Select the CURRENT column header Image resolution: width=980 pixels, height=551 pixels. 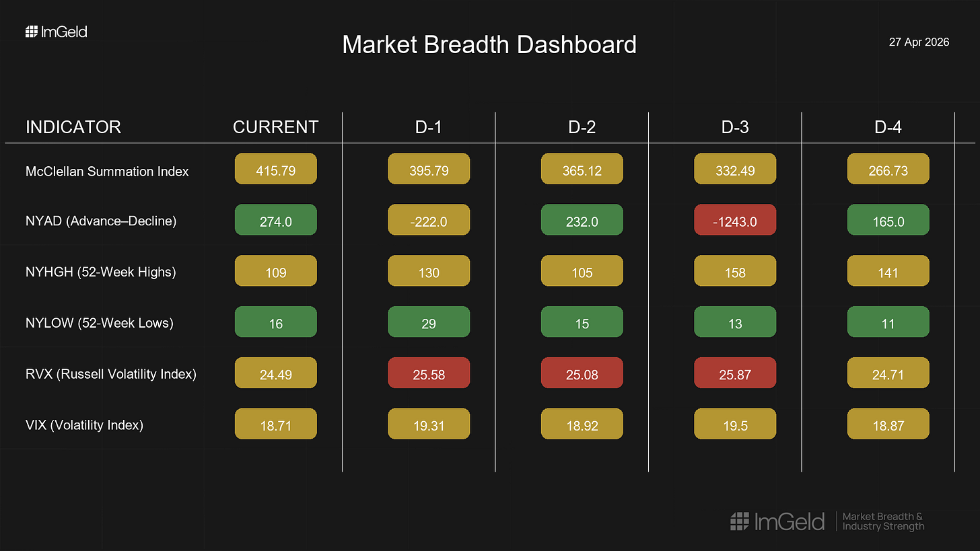(276, 127)
